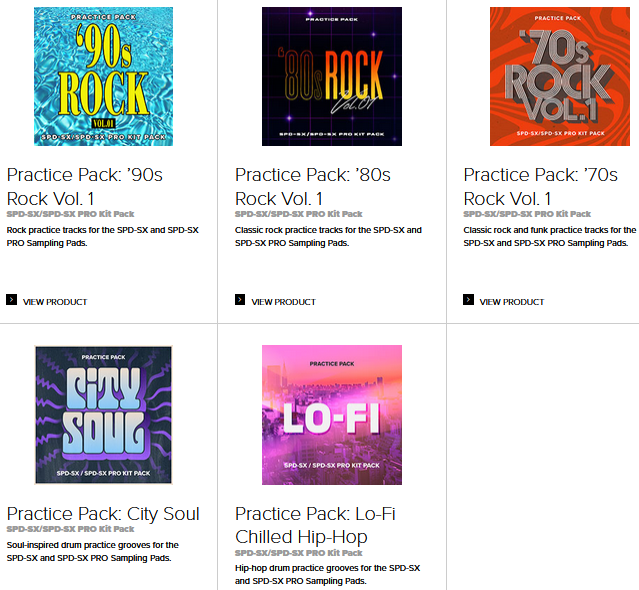Viewport: 639px width, 590px height.
Task: Click arrow icon under '90s Rock pack
Action: tap(11, 300)
